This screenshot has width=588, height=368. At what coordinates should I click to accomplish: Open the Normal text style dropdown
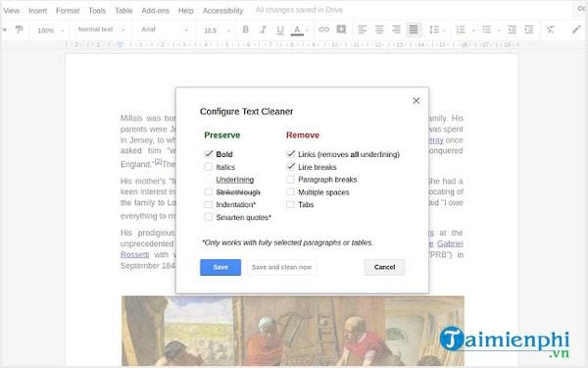point(101,29)
